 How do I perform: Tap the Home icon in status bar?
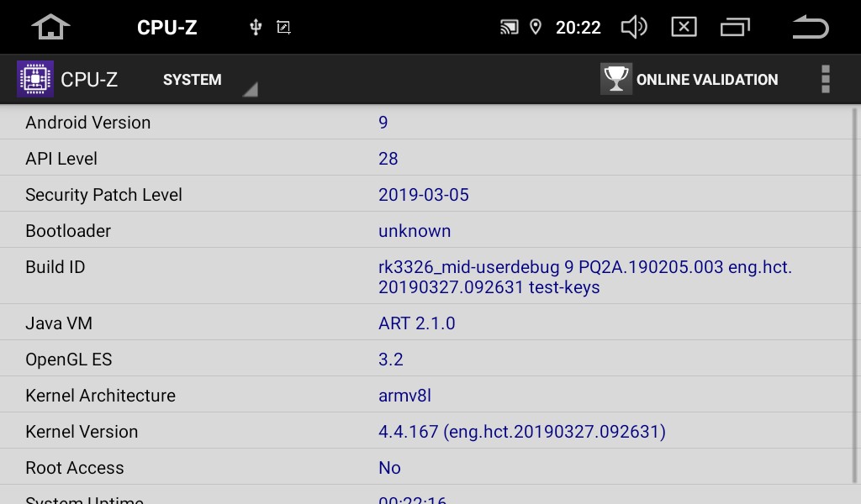point(50,27)
